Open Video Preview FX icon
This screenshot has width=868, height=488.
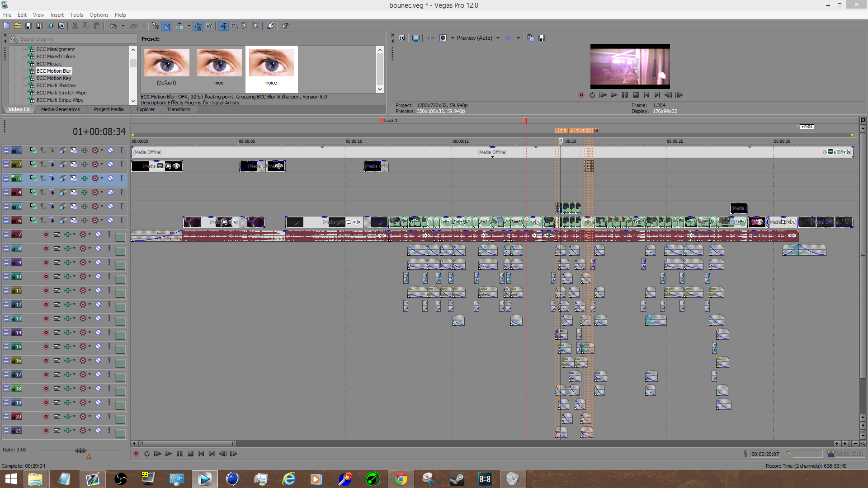(429, 38)
